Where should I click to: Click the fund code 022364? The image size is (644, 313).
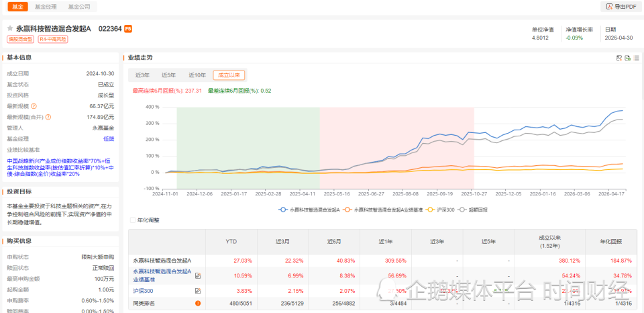(x=110, y=29)
